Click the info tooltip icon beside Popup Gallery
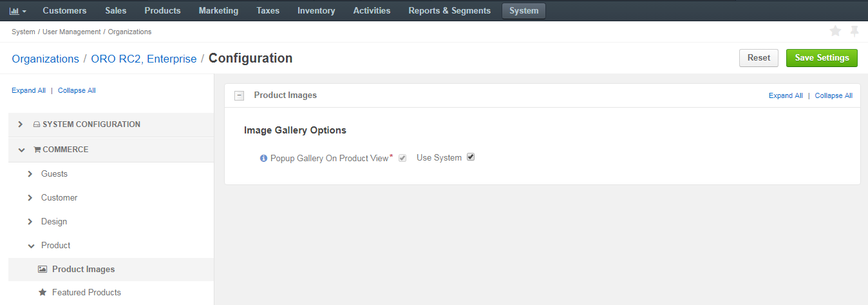Image resolution: width=868 pixels, height=305 pixels. (x=263, y=158)
